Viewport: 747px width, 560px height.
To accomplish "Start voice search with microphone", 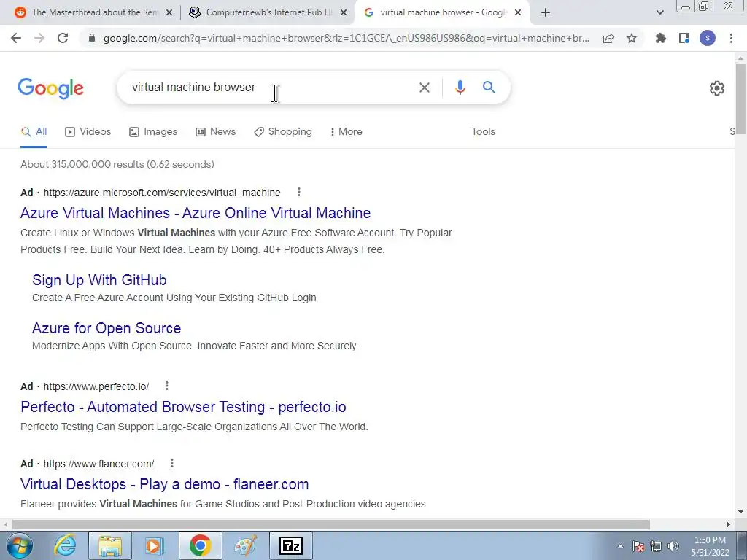I will coord(460,87).
